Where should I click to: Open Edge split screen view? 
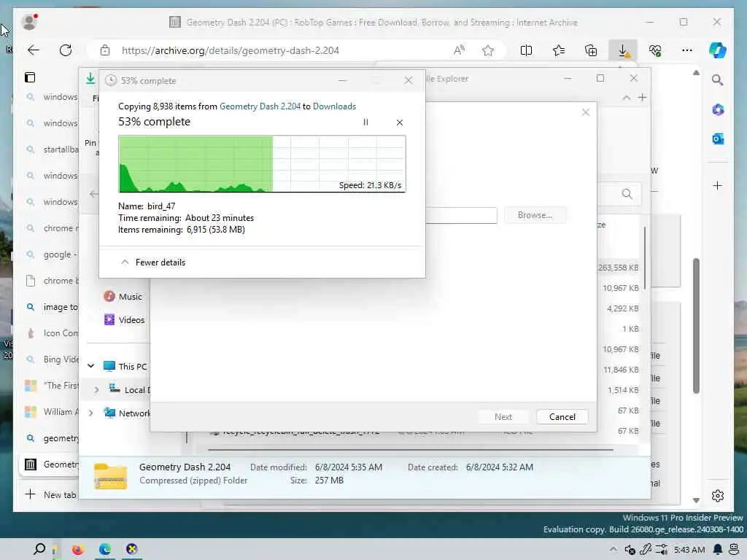point(527,50)
